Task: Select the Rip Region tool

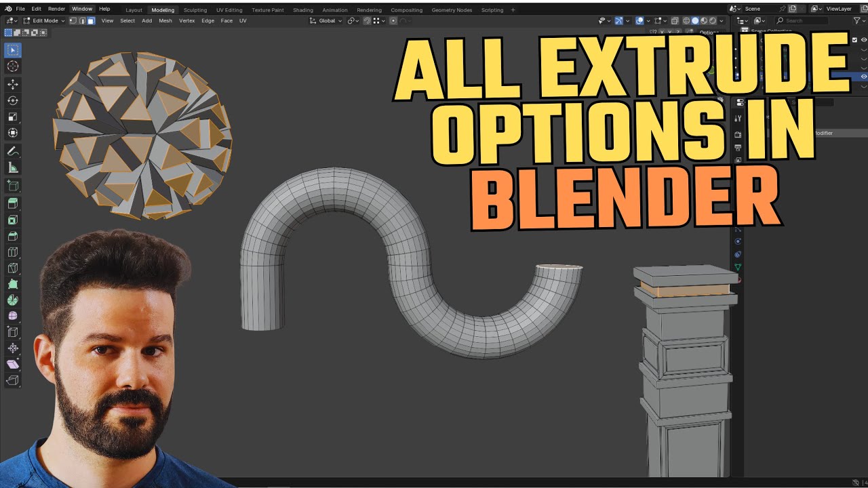Action: click(x=13, y=380)
